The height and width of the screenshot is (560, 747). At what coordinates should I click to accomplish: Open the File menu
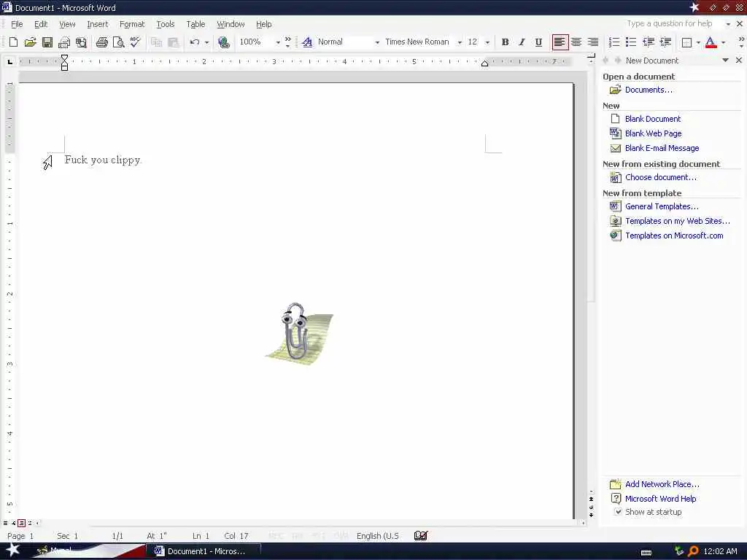click(17, 24)
